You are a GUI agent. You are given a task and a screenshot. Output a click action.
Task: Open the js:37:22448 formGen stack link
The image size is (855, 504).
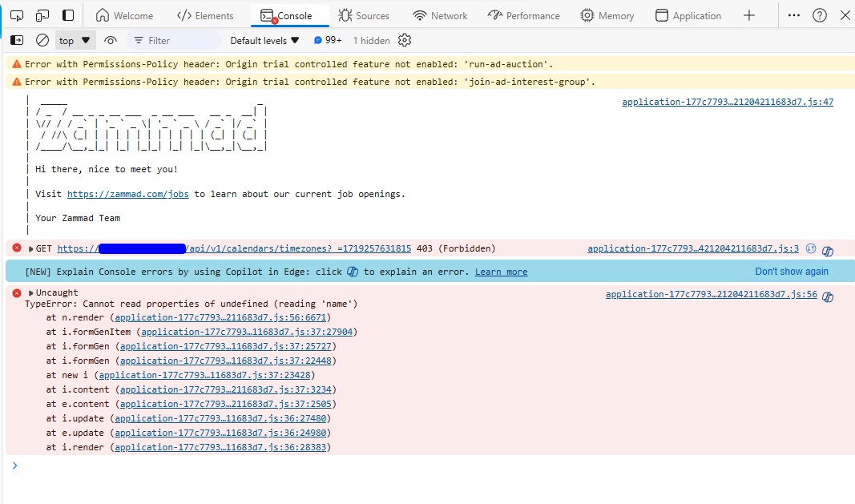point(226,361)
